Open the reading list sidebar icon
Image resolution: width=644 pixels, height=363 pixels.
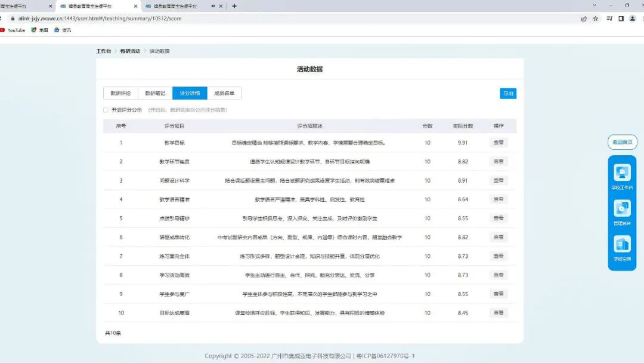pyautogui.click(x=623, y=19)
